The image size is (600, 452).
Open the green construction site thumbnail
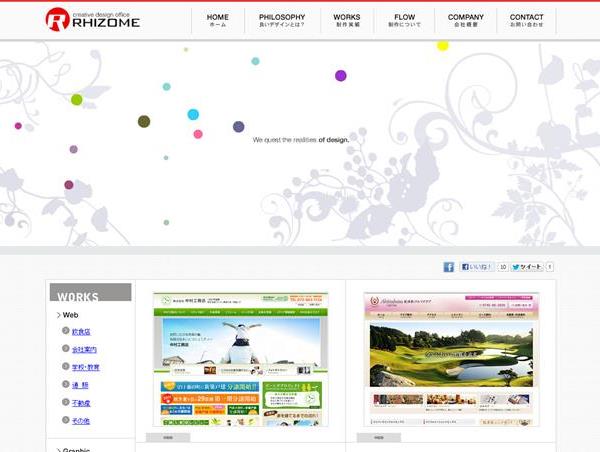coord(241,359)
